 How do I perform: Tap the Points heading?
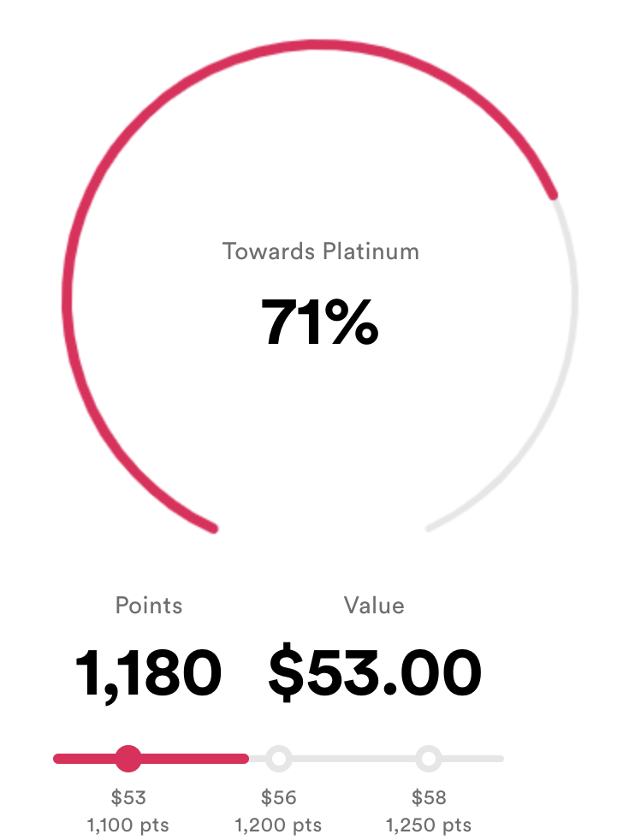pos(149,606)
